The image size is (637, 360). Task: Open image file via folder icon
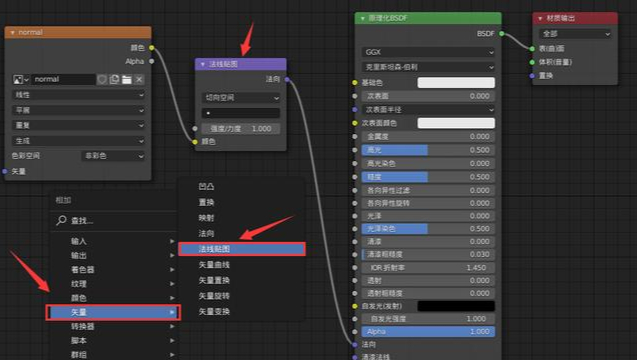pos(127,80)
